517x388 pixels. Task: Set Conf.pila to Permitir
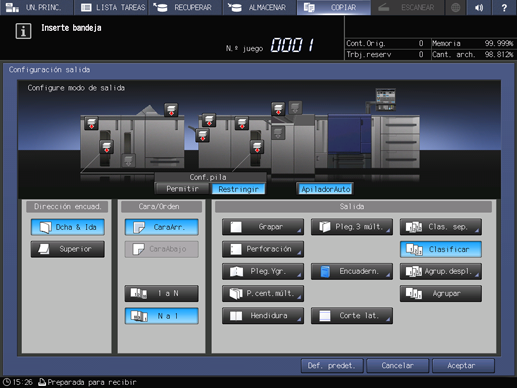click(x=182, y=189)
